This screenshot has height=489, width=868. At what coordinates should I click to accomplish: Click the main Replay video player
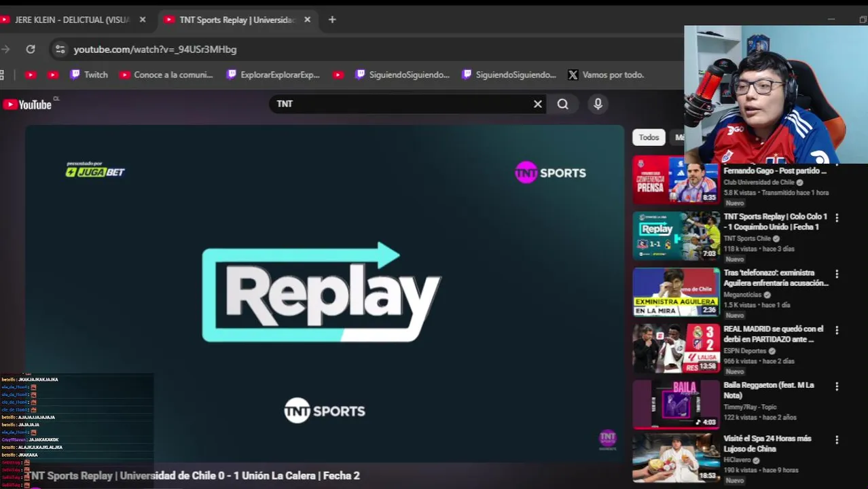[325, 293]
